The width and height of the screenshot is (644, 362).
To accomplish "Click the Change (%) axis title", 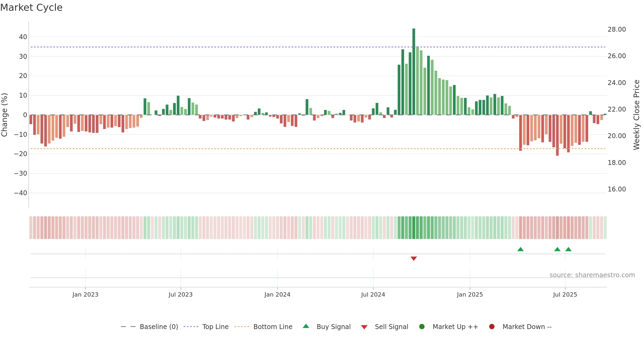I will click(4, 115).
